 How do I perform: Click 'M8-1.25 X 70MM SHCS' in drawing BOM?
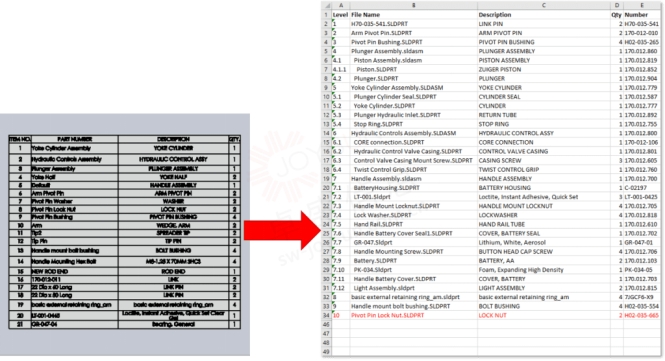click(173, 262)
